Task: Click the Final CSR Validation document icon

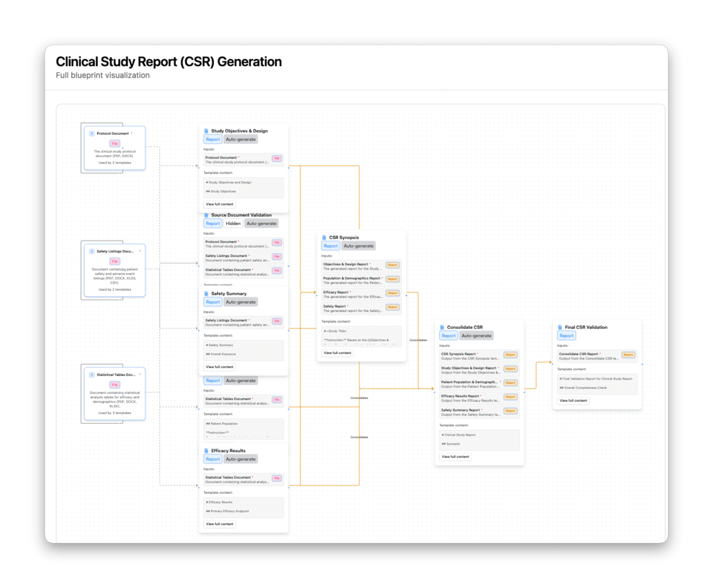Action: pos(560,327)
